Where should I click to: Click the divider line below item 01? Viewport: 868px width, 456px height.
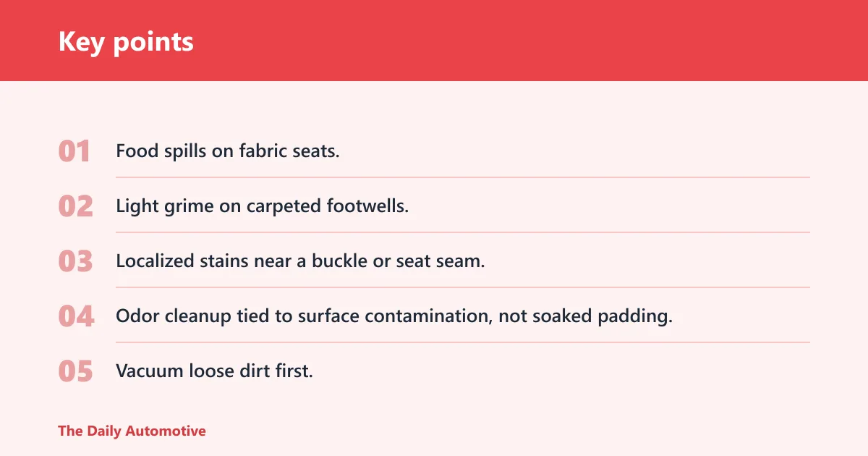(x=463, y=177)
